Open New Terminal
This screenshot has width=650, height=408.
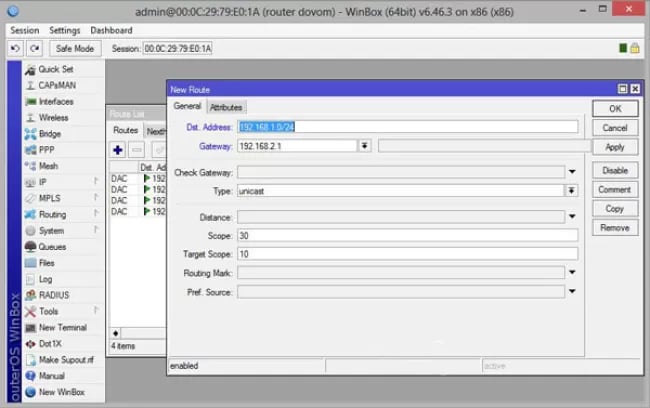pyautogui.click(x=63, y=328)
